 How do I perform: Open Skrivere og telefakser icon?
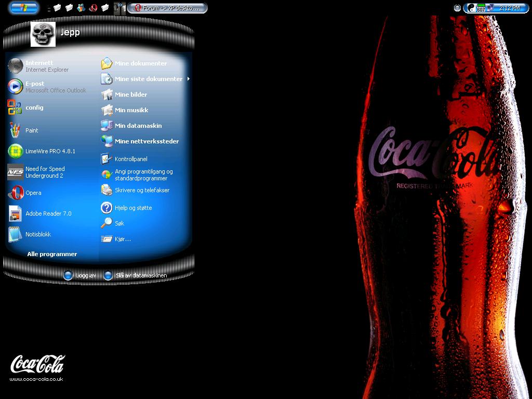click(107, 190)
